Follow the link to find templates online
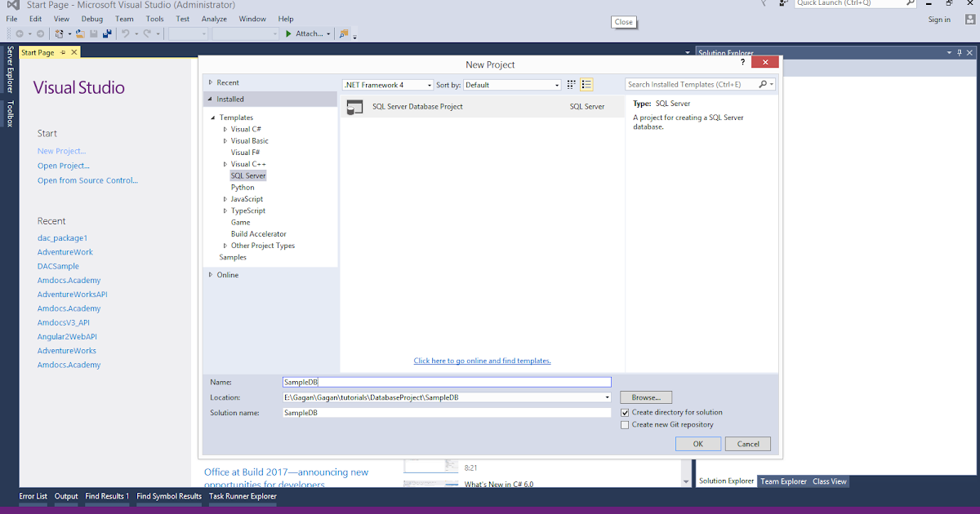980x514 pixels. point(482,360)
